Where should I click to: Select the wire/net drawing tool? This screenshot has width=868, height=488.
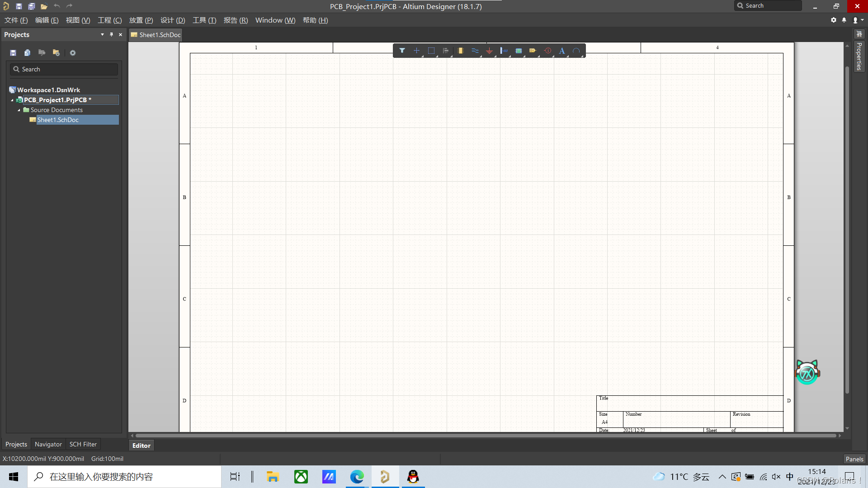(x=475, y=51)
